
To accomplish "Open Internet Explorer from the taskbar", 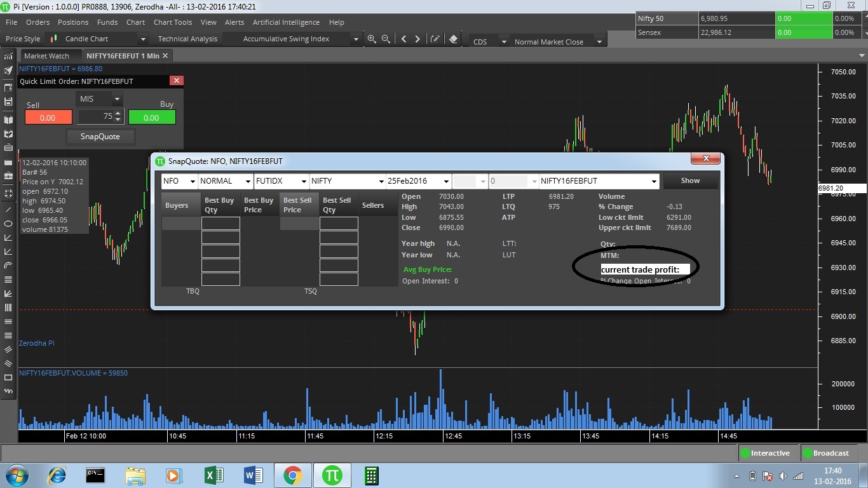I will pos(58,475).
